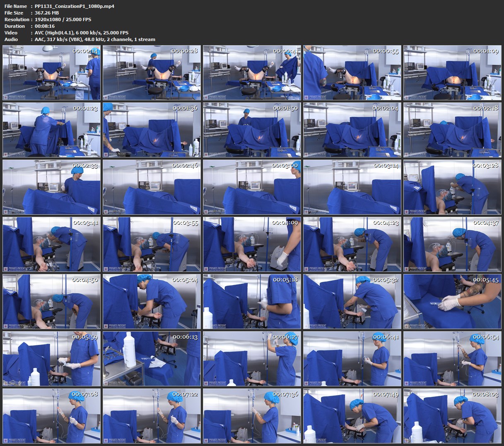Click the duration value 00:08:16
504x446 pixels.
coord(45,26)
